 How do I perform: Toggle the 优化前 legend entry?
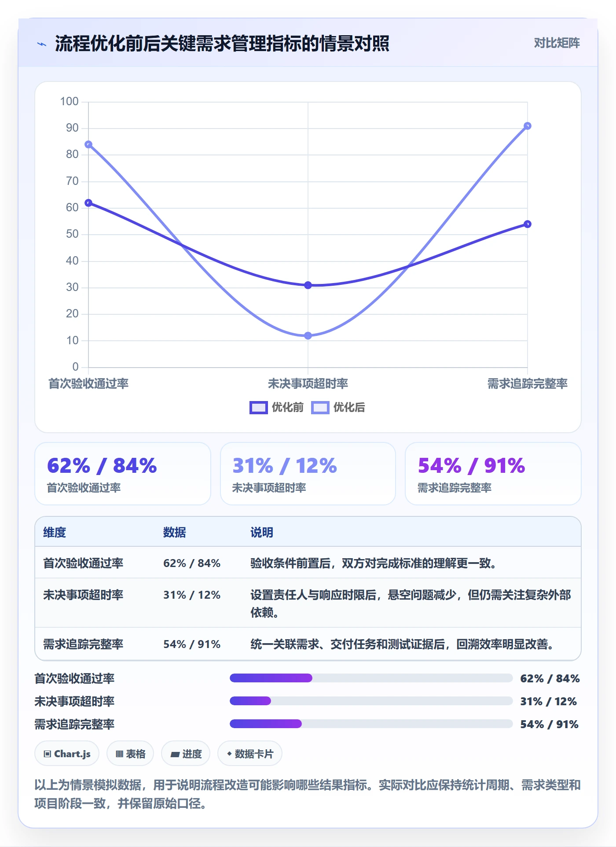pyautogui.click(x=277, y=407)
